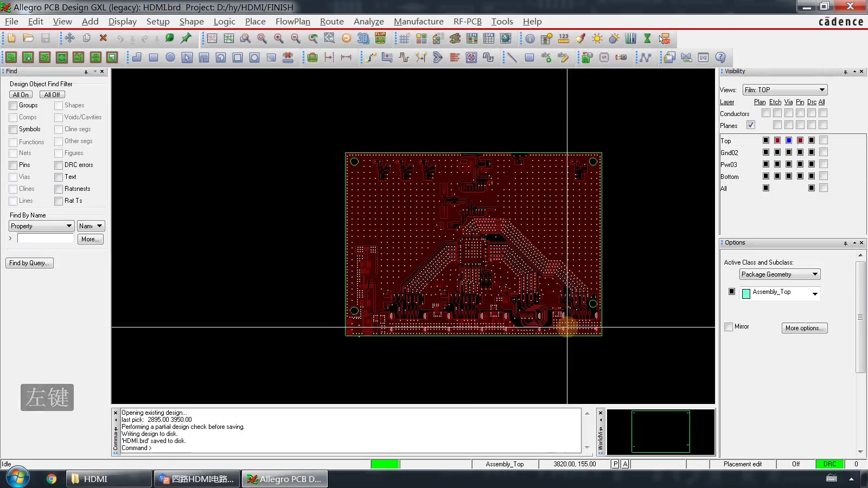Open the Views Film: TOP dropdown
868x488 pixels.
(x=785, y=90)
